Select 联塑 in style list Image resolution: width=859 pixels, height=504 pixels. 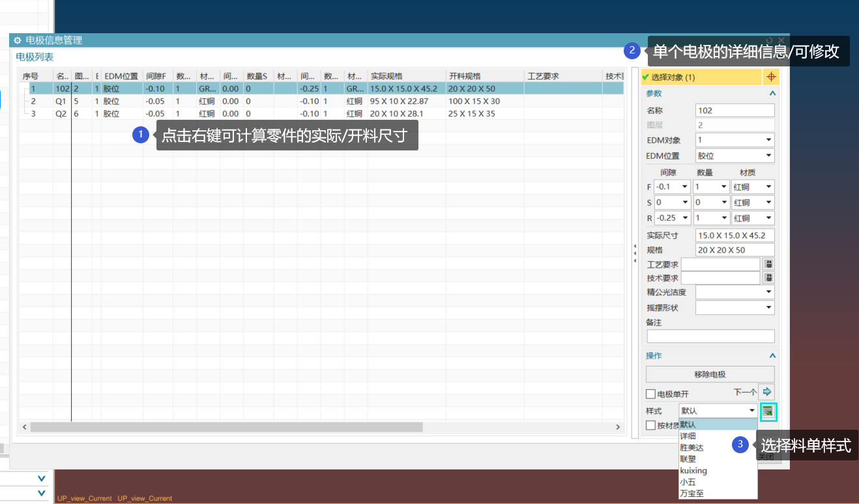click(718, 459)
